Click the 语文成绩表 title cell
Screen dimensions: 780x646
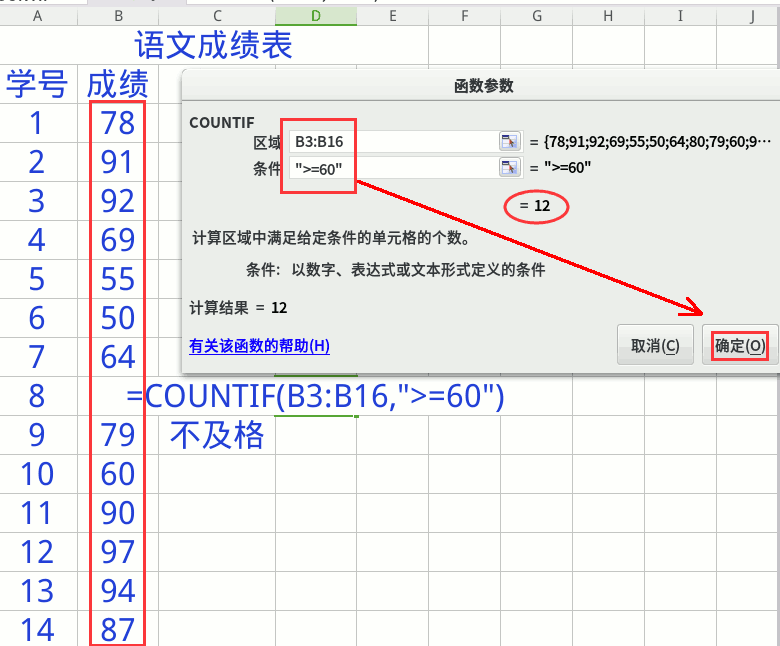pyautogui.click(x=213, y=46)
